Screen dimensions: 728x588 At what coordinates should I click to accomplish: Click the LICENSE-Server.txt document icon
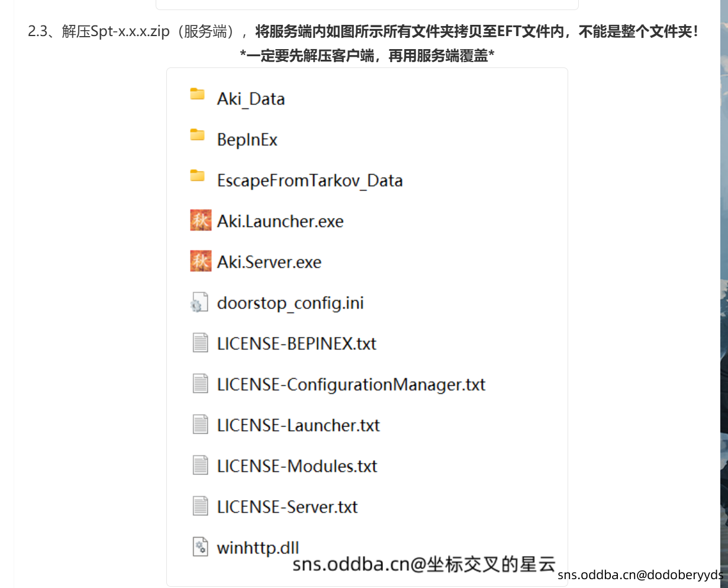(201, 506)
